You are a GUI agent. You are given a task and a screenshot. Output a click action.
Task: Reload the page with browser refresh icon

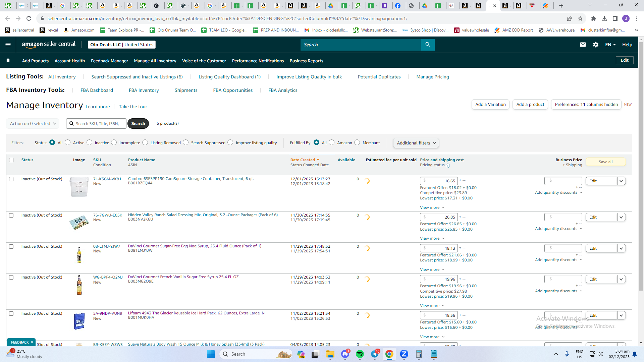[29, 18]
